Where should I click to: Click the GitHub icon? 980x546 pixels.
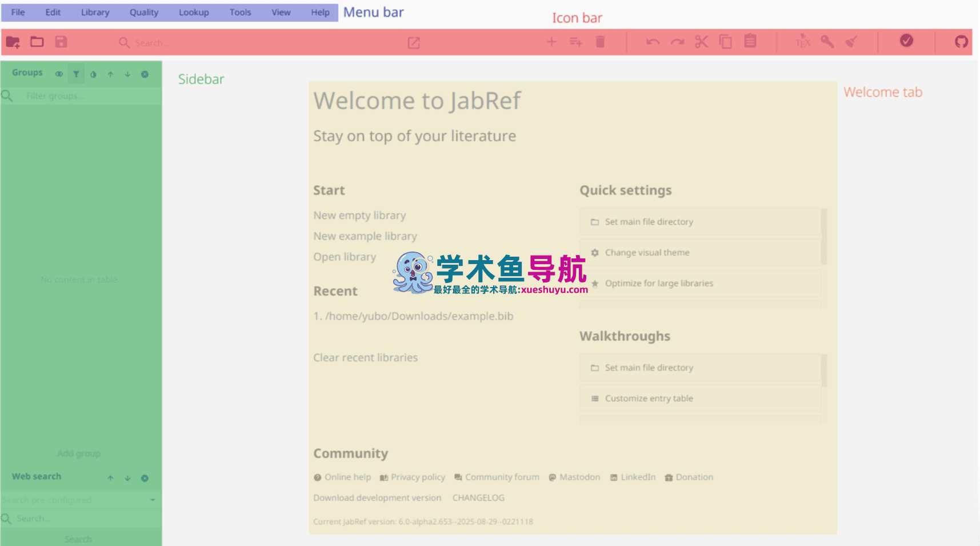[x=961, y=42]
